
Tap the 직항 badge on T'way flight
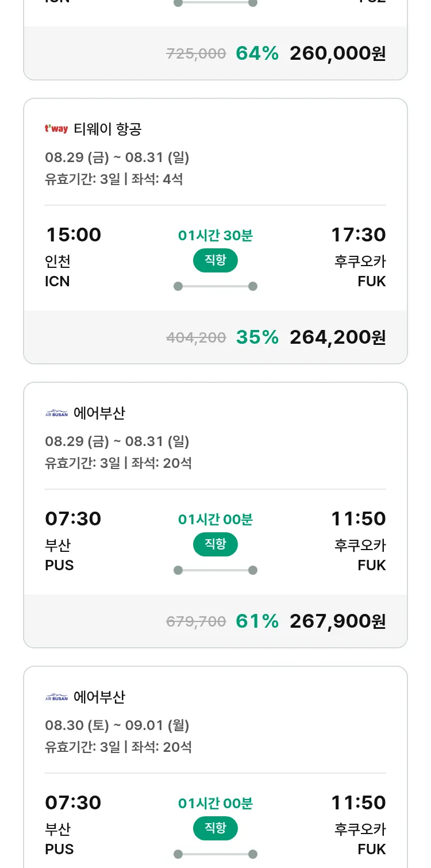click(215, 260)
